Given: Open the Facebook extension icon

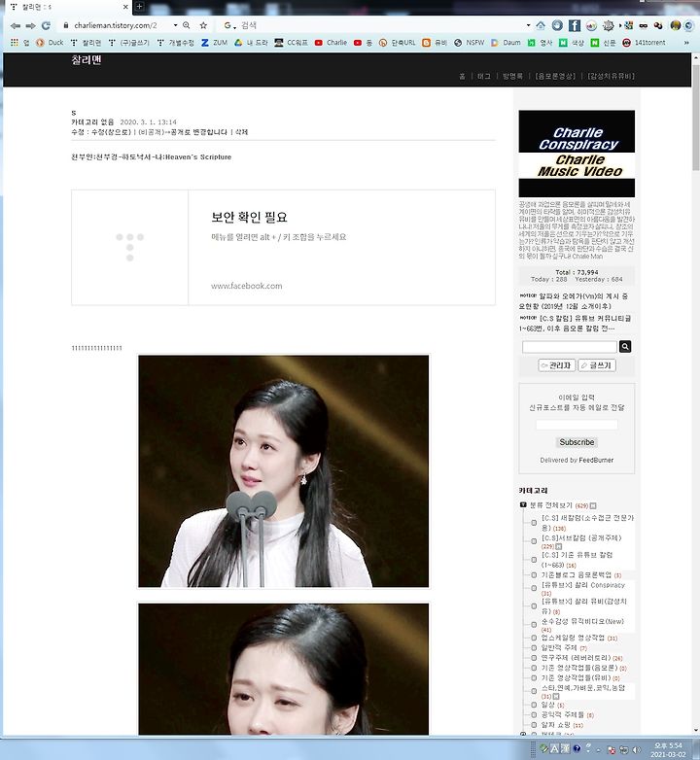Looking at the screenshot, I should coord(575,25).
